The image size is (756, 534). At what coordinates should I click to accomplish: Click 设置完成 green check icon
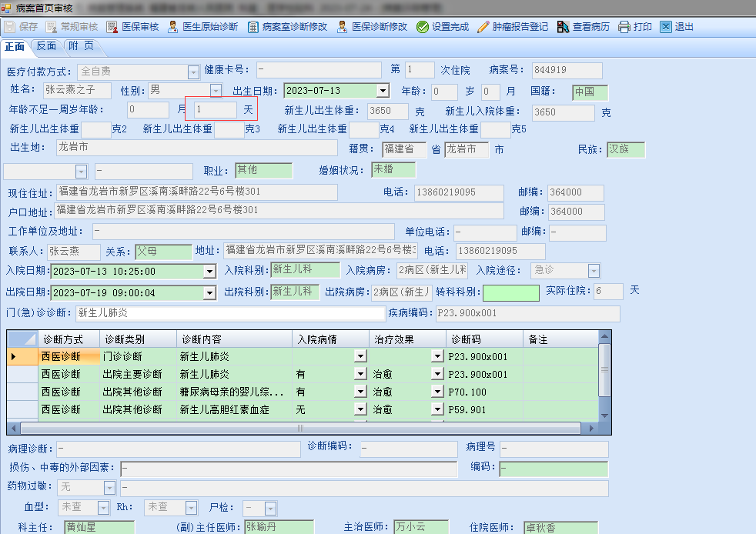tap(423, 27)
